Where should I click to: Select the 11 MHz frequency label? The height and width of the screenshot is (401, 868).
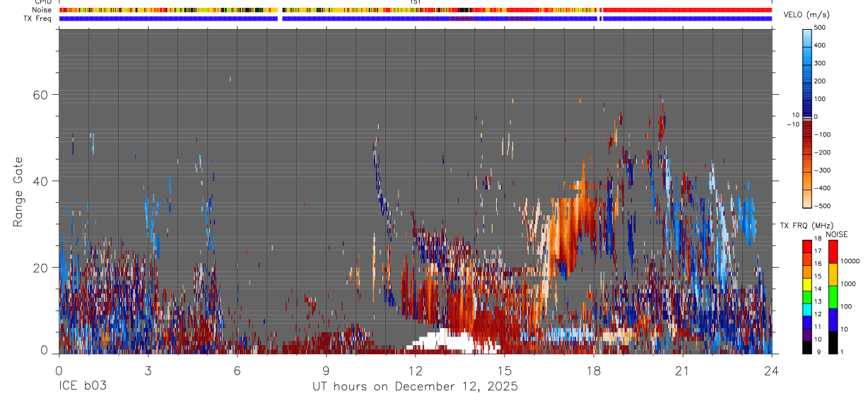coord(819,327)
